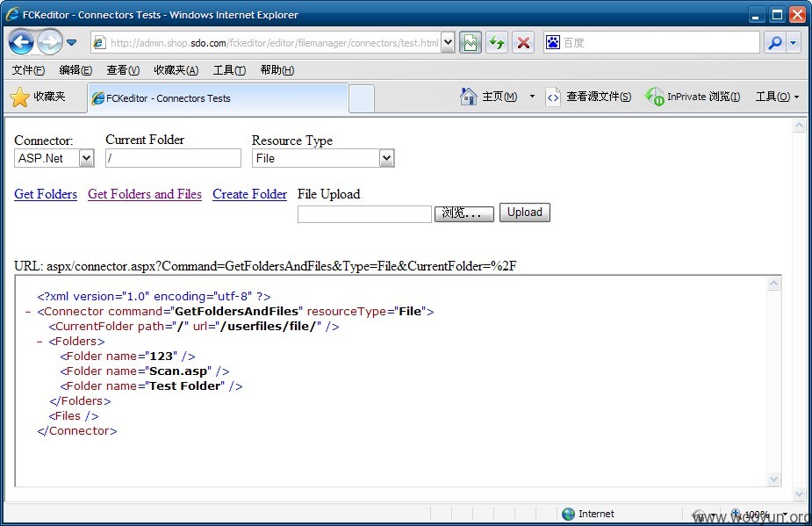Viewport: 812px width, 526px height.
Task: Minimize the Internet Explorer window
Action: (x=756, y=15)
